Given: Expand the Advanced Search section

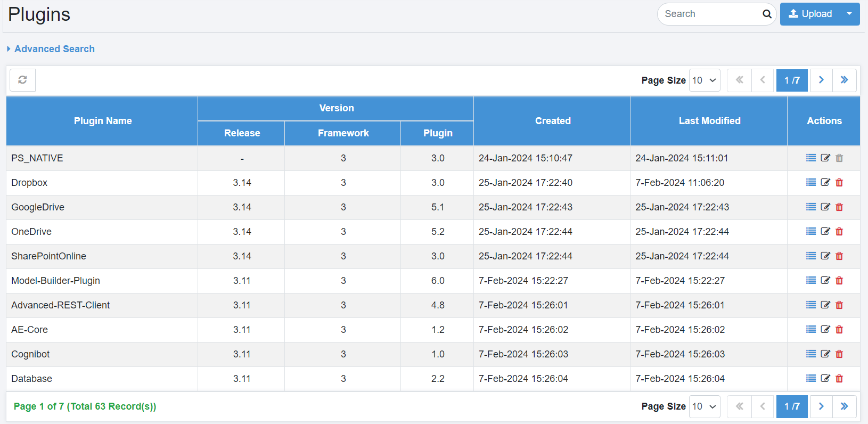Looking at the screenshot, I should [x=51, y=49].
